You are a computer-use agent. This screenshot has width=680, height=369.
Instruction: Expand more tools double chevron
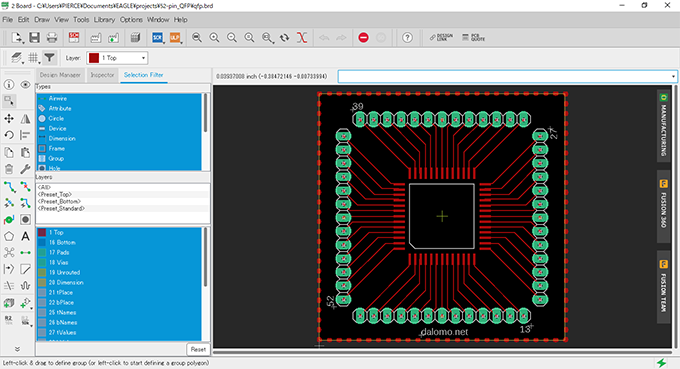[17, 349]
